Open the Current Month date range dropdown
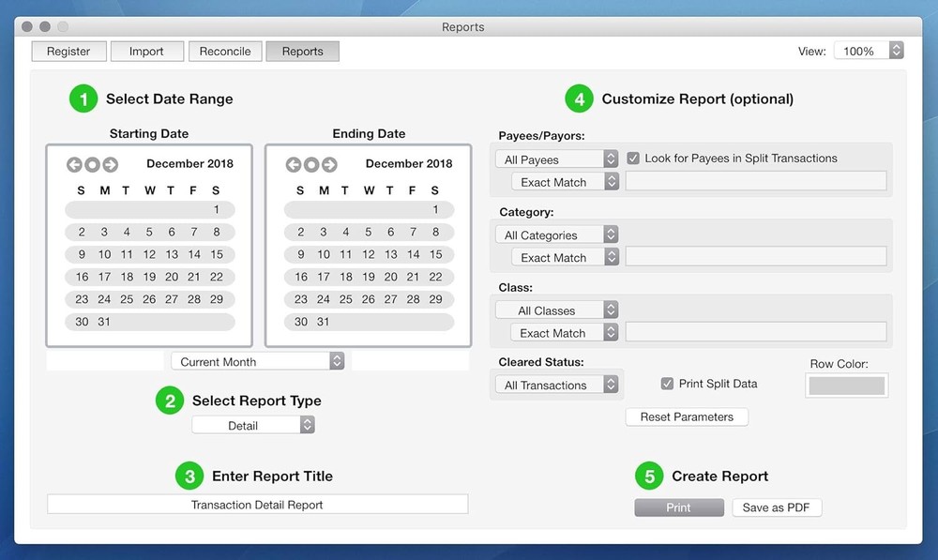 (x=258, y=361)
